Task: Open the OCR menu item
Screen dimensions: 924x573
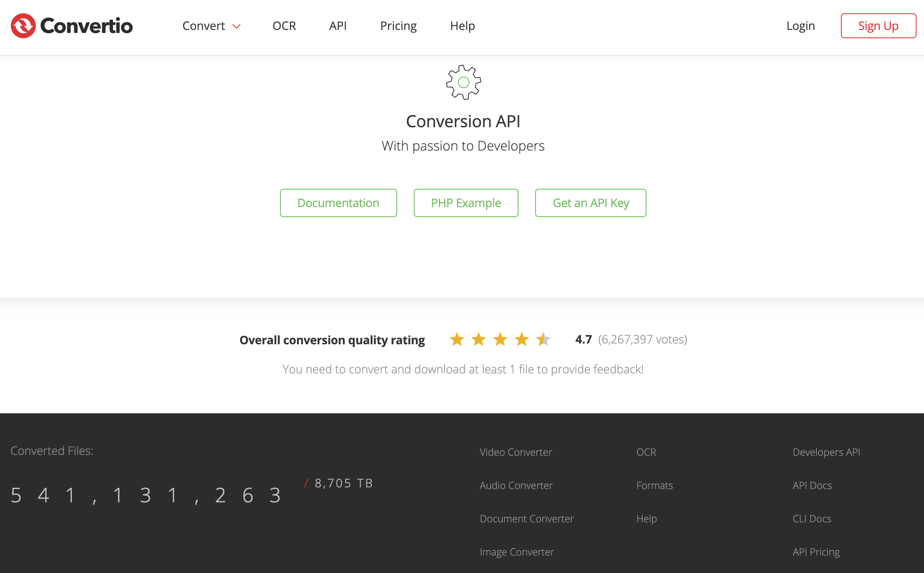Action: pos(284,26)
